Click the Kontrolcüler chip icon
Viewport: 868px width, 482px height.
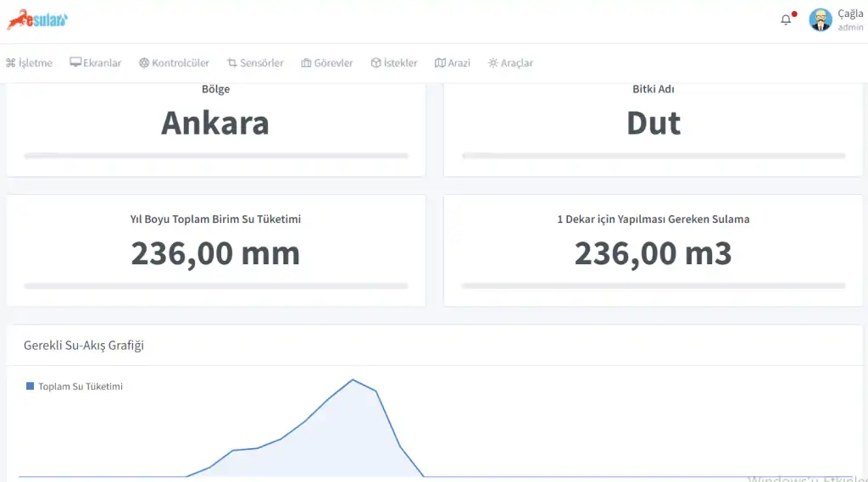[144, 63]
